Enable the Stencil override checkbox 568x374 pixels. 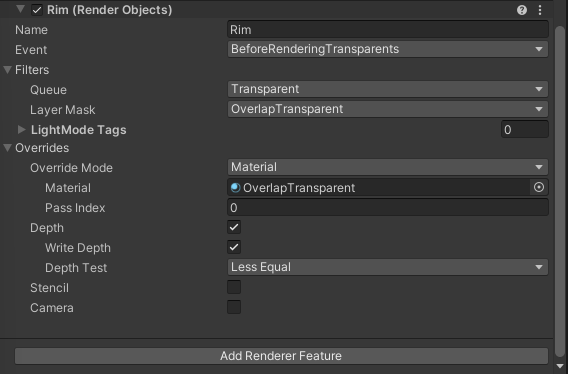tap(234, 287)
